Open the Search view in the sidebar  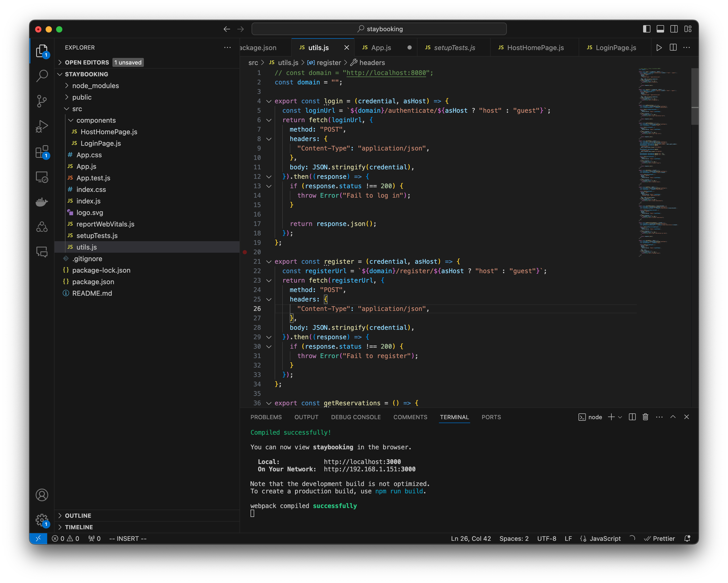click(42, 76)
